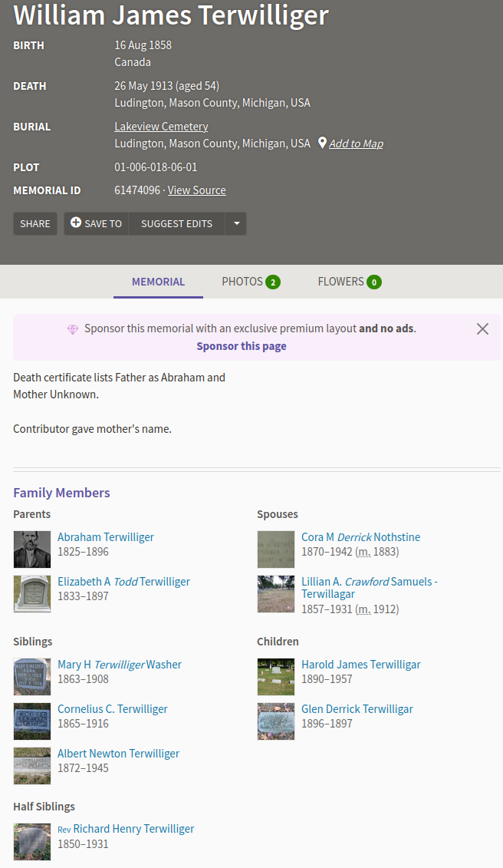This screenshot has height=868, width=503.
Task: Click the map pin icon beside Add to Map
Action: tap(322, 144)
